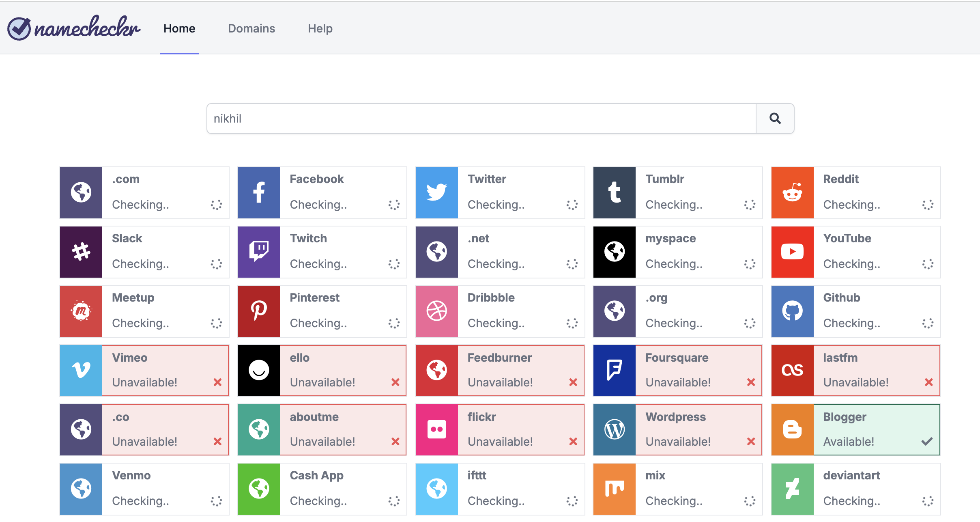The image size is (980, 522).
Task: Click the YouTube Checking.. status text
Action: point(852,264)
